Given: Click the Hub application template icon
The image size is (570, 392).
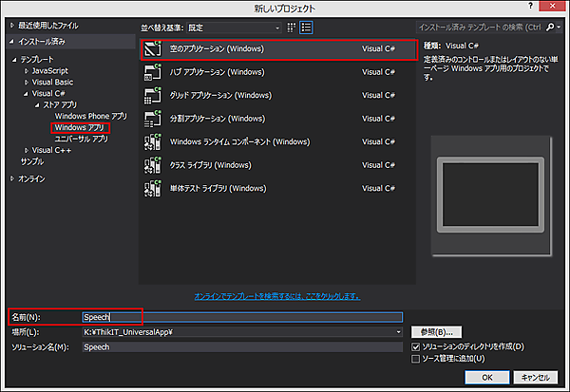Looking at the screenshot, I should coord(153,72).
